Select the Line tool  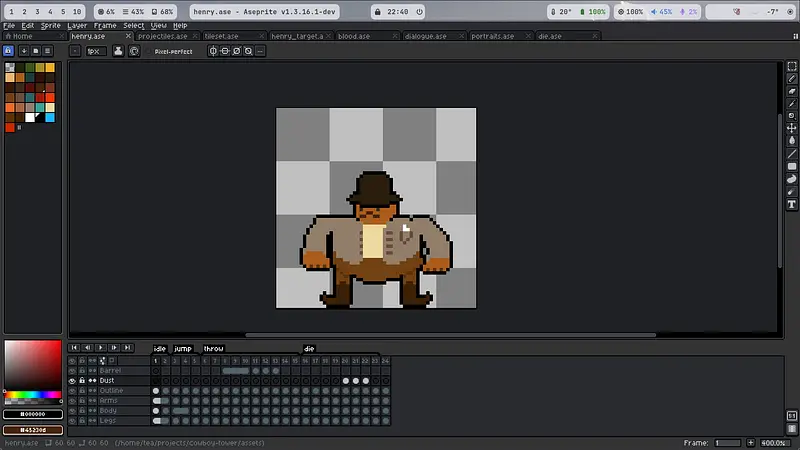click(792, 153)
